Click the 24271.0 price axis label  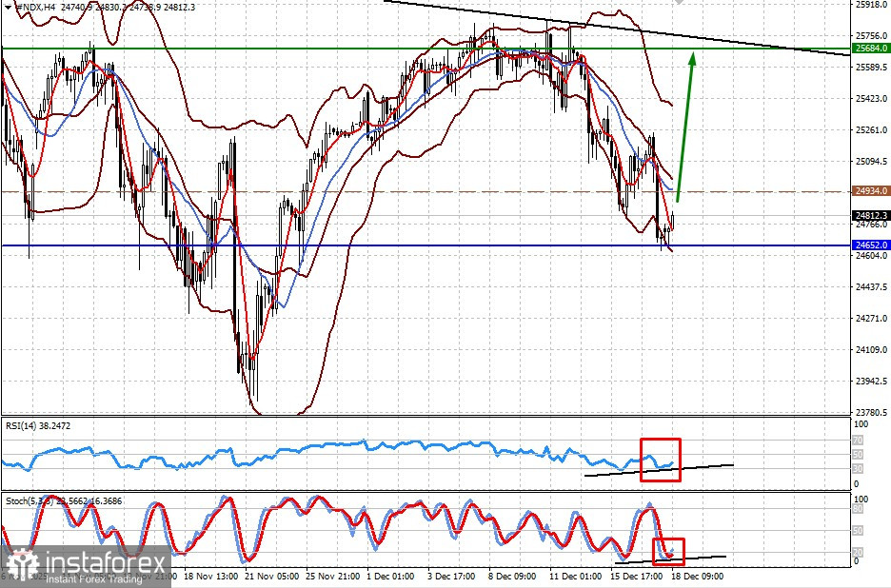871,319
